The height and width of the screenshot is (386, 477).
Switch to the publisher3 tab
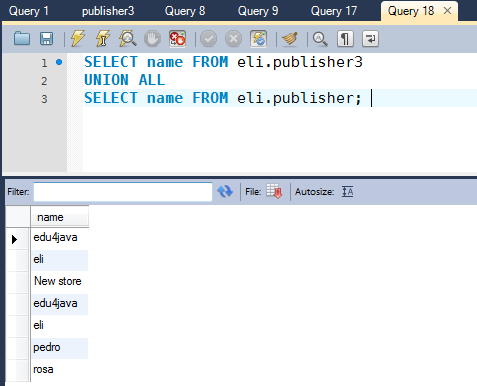(x=108, y=11)
